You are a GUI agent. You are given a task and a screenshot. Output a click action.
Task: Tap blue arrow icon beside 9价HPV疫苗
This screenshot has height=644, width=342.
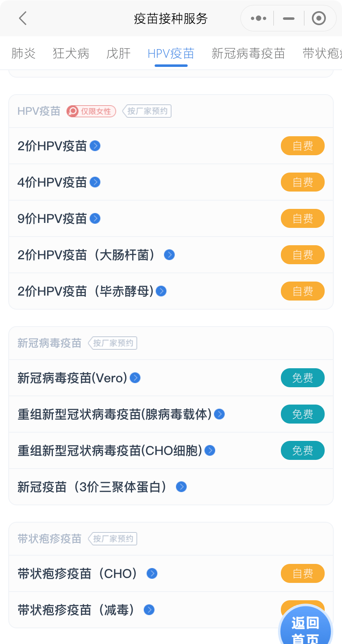click(95, 218)
